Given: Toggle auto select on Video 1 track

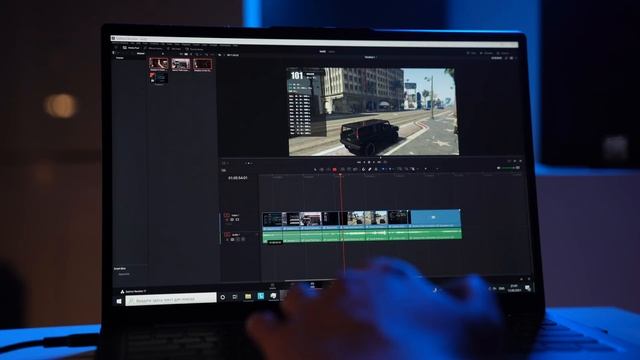Looking at the screenshot, I should (x=232, y=220).
